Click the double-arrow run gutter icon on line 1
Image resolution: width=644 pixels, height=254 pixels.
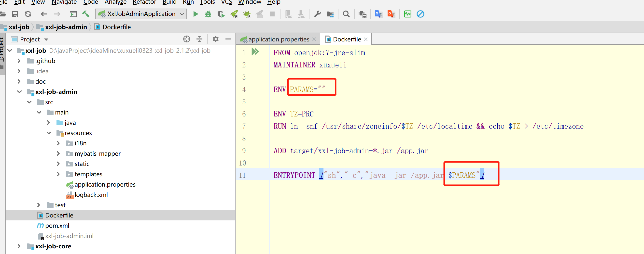click(x=255, y=52)
